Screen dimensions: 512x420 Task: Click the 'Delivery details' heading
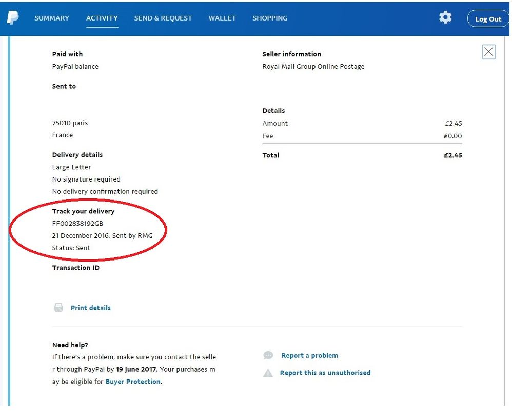77,155
